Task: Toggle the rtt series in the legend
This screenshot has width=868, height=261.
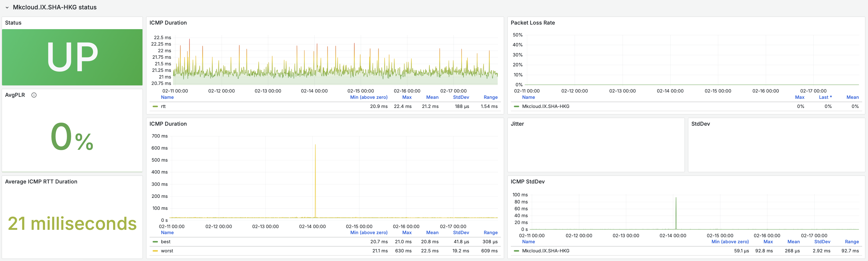Action: pyautogui.click(x=163, y=106)
